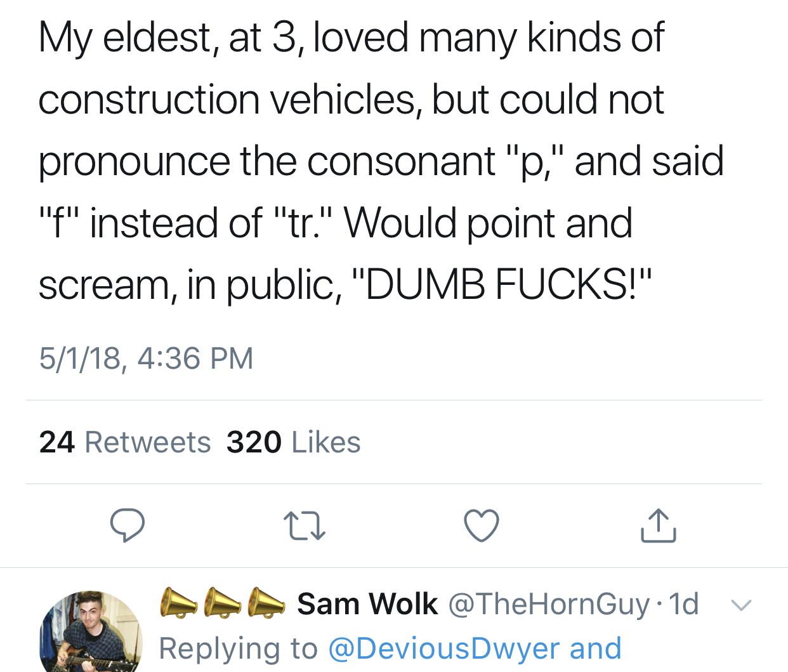Image resolution: width=788 pixels, height=672 pixels.
Task: Tap the reply speech bubble icon
Action: pyautogui.click(x=128, y=525)
